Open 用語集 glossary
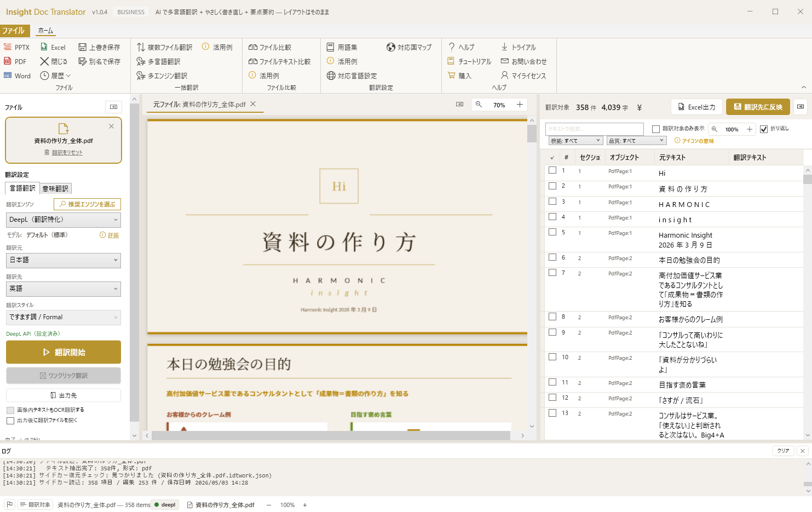The height and width of the screenshot is (512, 812). click(342, 47)
